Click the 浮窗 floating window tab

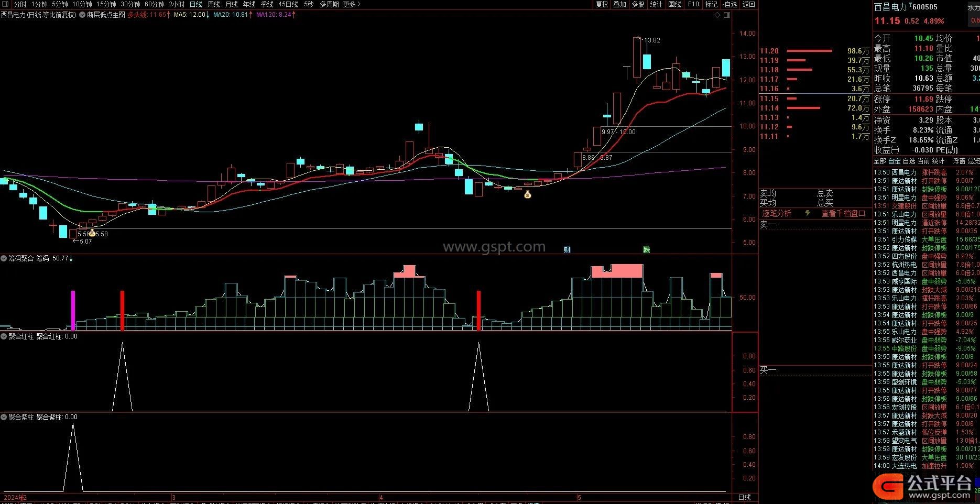(x=959, y=161)
